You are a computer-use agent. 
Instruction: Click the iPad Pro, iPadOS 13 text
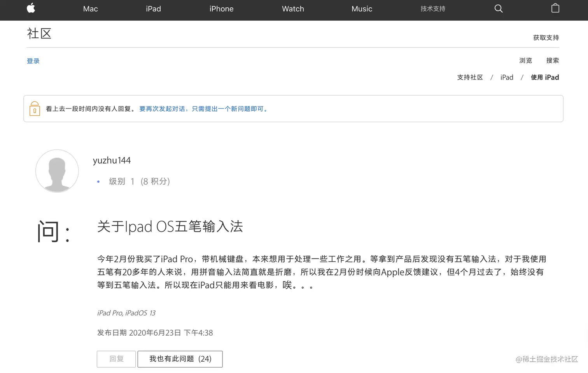[x=126, y=313]
